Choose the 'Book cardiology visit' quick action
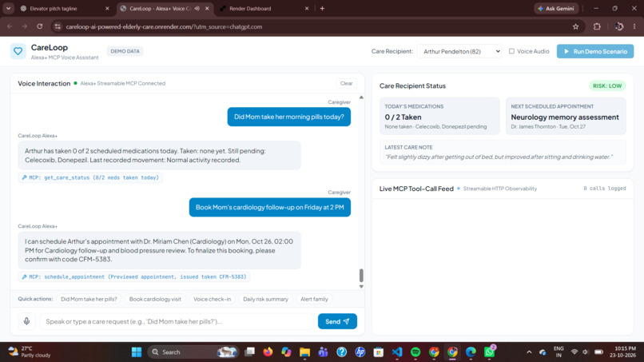This screenshot has width=644, height=362. [x=155, y=299]
